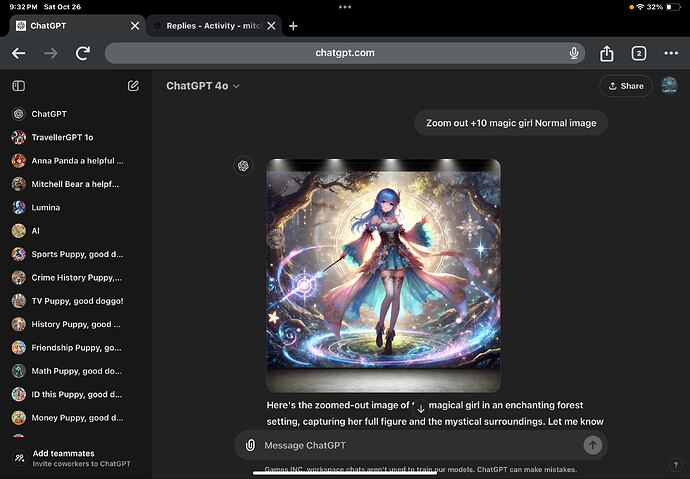Viewport: 690px width, 479px height.
Task: Open Math Puppy in sidebar
Action: pyautogui.click(x=76, y=371)
